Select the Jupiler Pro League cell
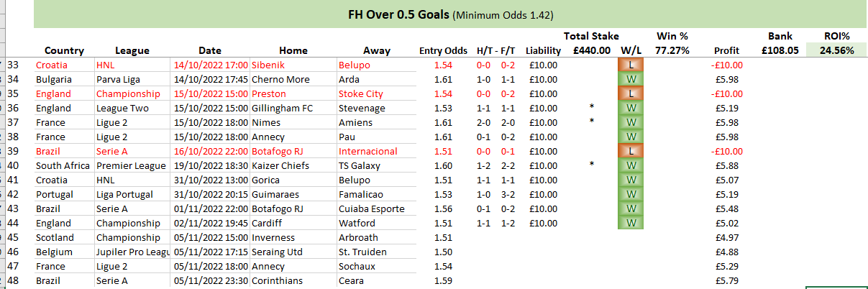 [132, 252]
